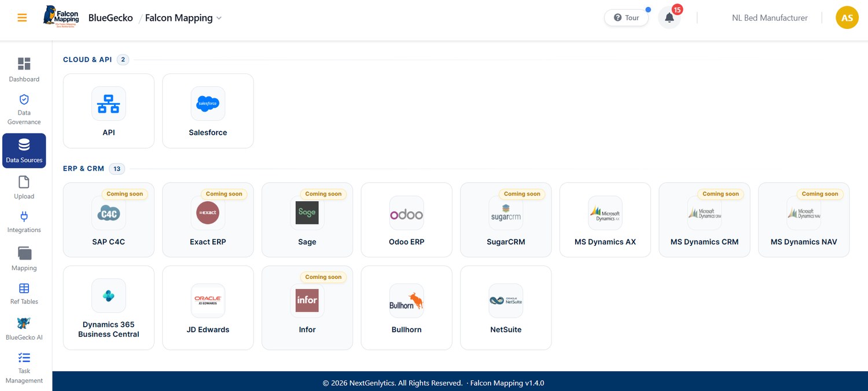Select the SAP C4C card
Screen dimensions: 868x391
(109, 220)
